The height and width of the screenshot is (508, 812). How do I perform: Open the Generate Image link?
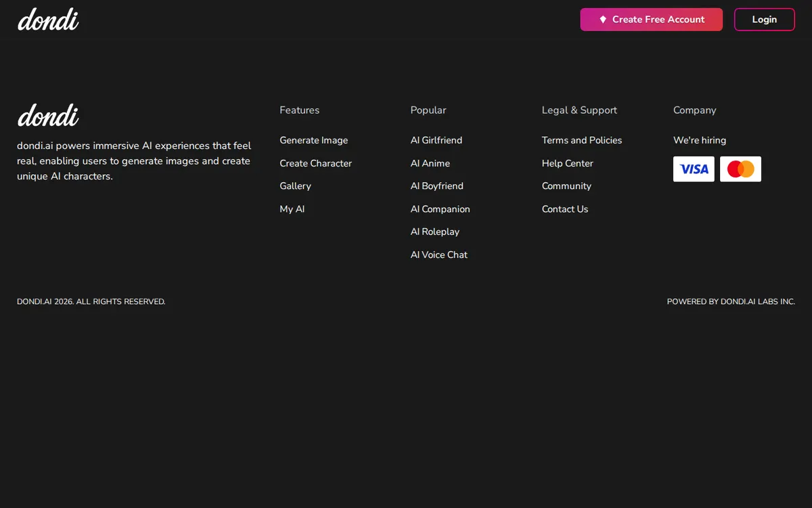click(x=314, y=140)
